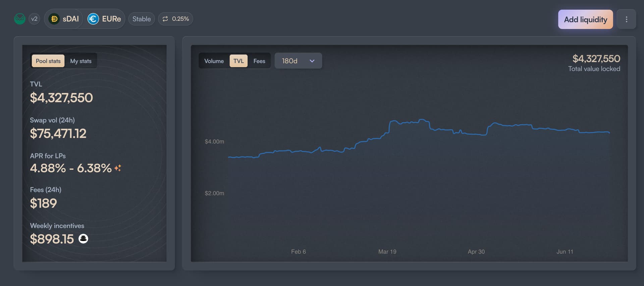The height and width of the screenshot is (286, 644).
Task: Click the weekly incentives token icon
Action: click(83, 238)
